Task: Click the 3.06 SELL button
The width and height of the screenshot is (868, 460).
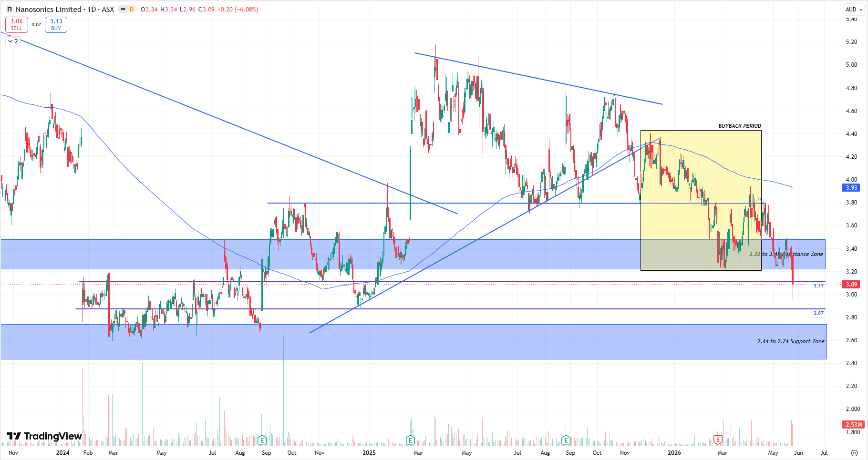Action: tap(17, 25)
